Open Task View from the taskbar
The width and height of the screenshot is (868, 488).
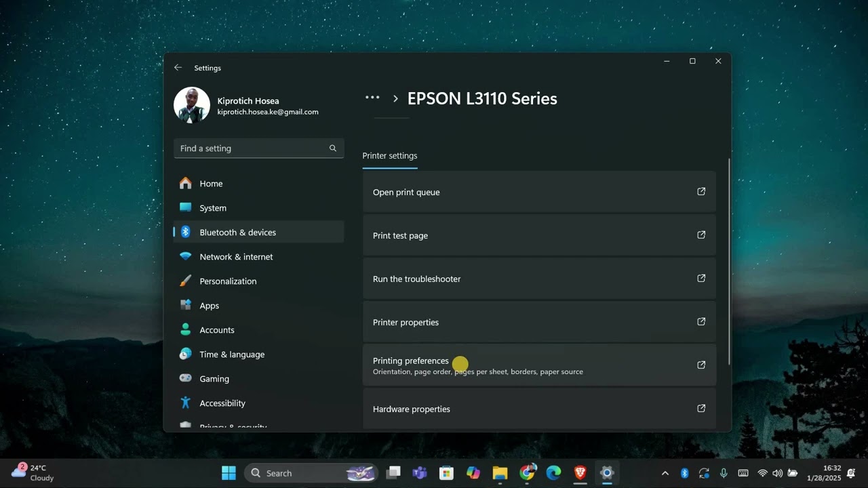(393, 473)
